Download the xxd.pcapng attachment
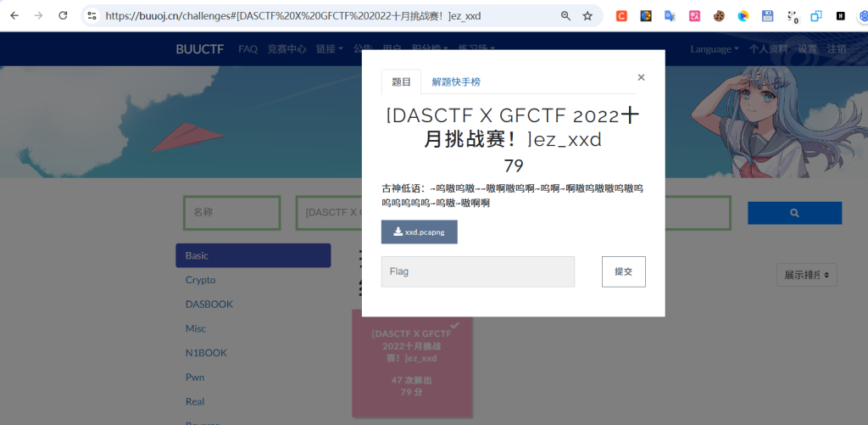The image size is (868, 425). pyautogui.click(x=419, y=232)
